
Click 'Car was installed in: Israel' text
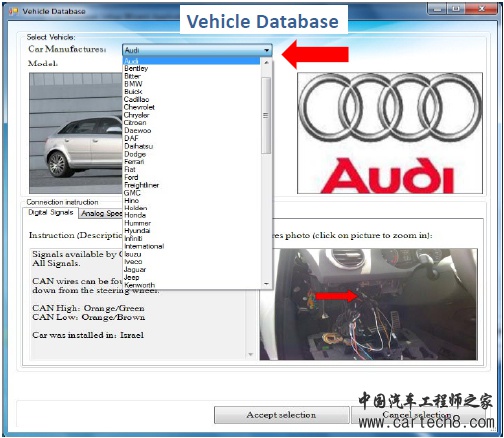[x=88, y=335]
